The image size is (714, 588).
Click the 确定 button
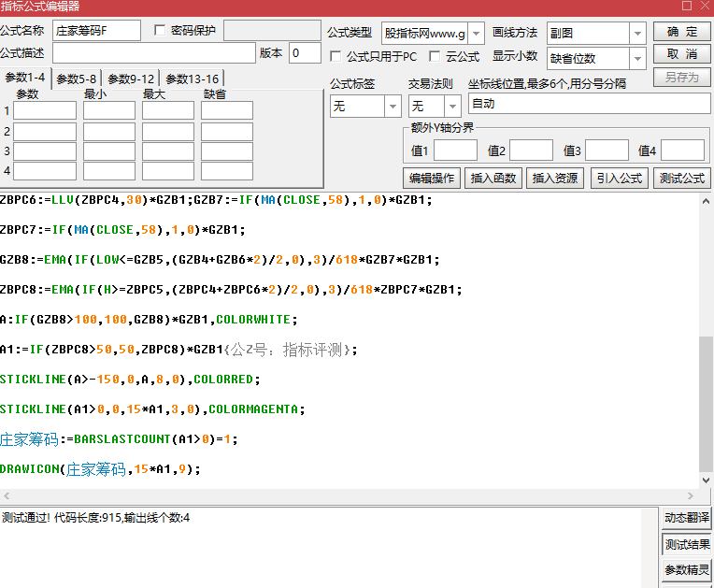click(x=681, y=32)
